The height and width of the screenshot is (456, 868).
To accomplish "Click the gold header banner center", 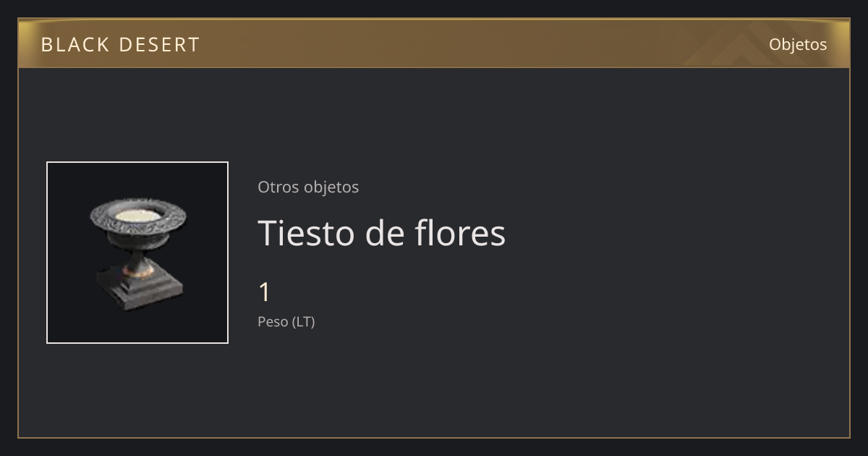I will [434, 43].
